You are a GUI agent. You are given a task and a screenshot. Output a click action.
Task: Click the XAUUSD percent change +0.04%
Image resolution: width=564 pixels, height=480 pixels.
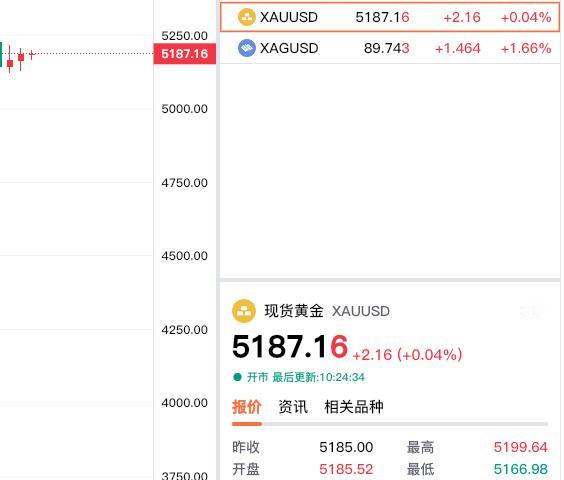tap(526, 17)
